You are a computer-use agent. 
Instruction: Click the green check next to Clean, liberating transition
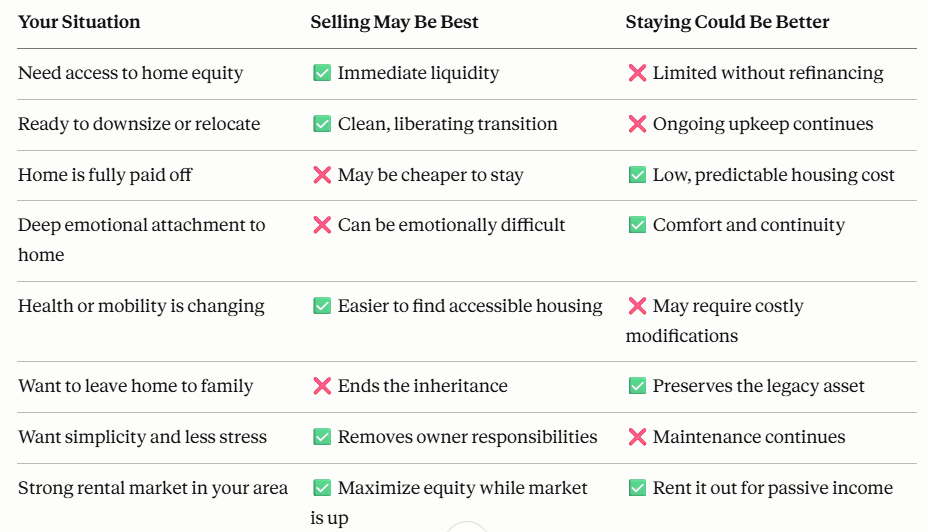tap(322, 124)
